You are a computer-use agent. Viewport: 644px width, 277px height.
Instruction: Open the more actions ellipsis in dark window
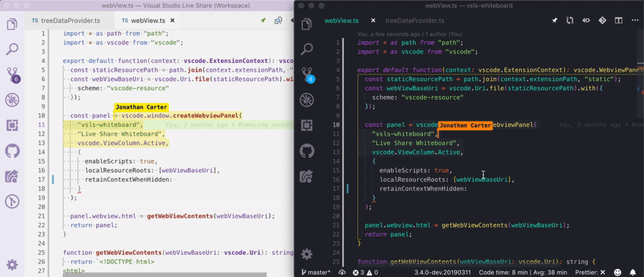click(634, 21)
